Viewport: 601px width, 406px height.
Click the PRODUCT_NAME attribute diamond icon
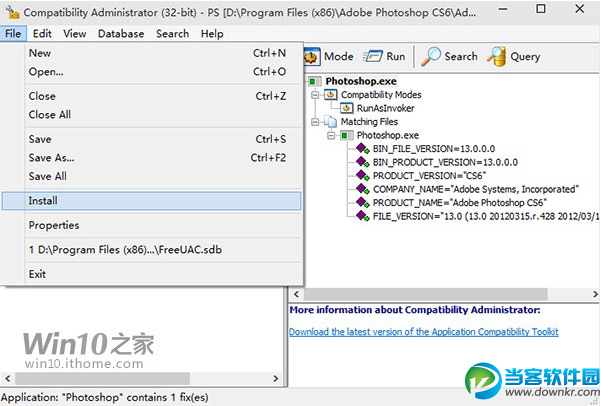click(363, 202)
